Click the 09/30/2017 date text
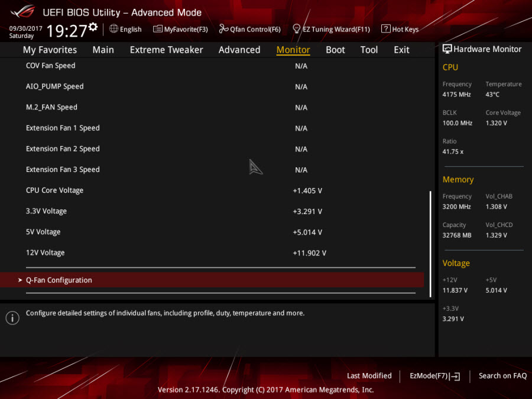This screenshot has width=532, height=399. click(x=26, y=28)
